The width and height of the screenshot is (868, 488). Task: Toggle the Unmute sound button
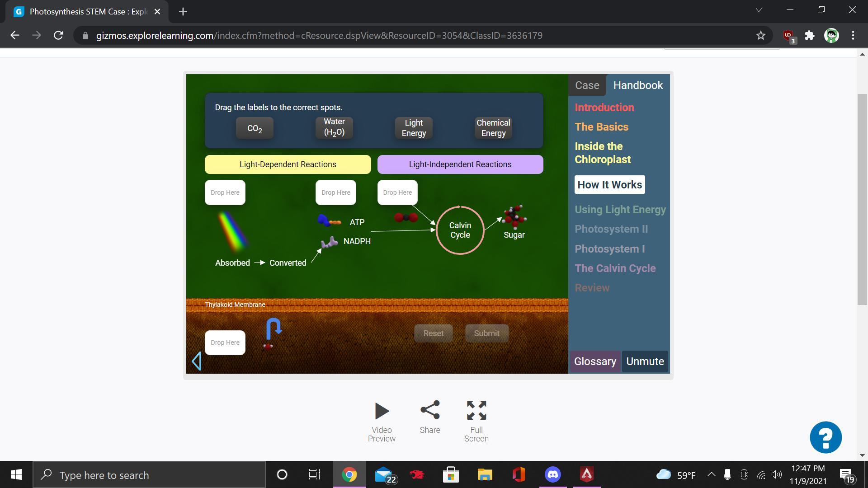645,361
